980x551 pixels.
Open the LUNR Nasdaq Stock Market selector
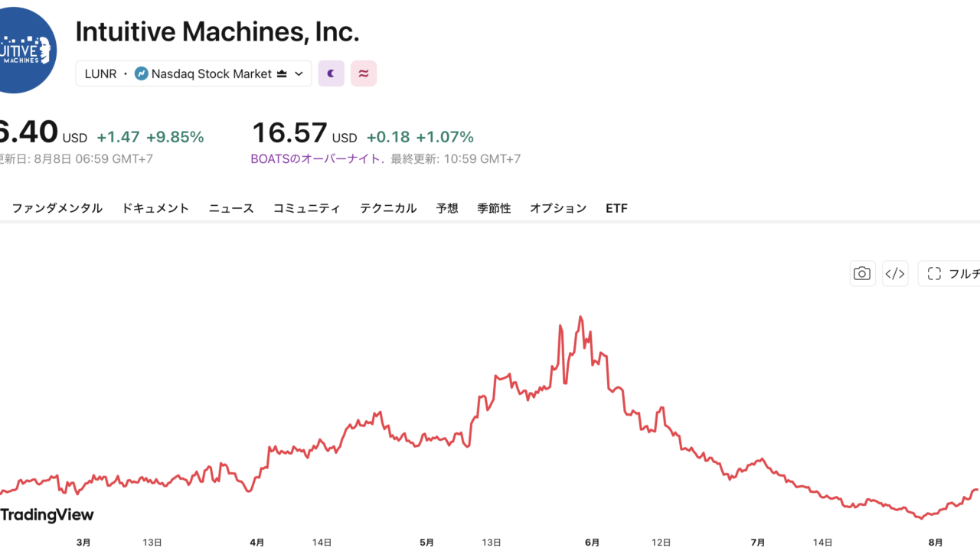(194, 73)
